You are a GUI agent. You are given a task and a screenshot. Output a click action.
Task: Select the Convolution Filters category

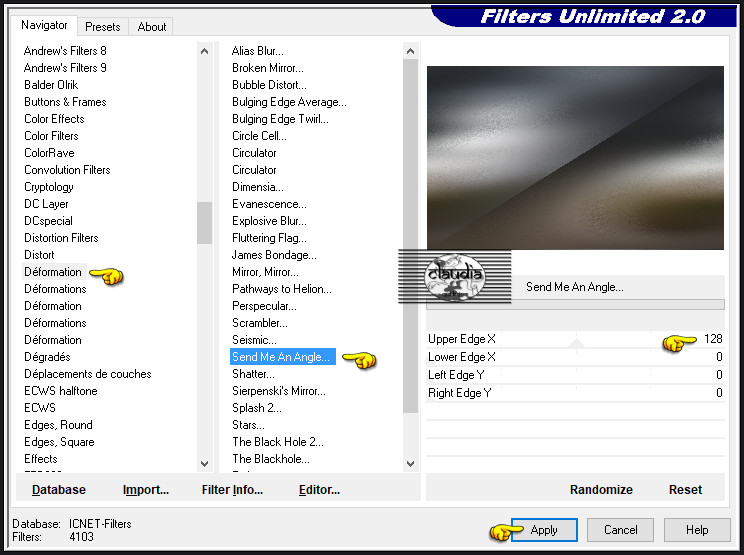tap(67, 170)
